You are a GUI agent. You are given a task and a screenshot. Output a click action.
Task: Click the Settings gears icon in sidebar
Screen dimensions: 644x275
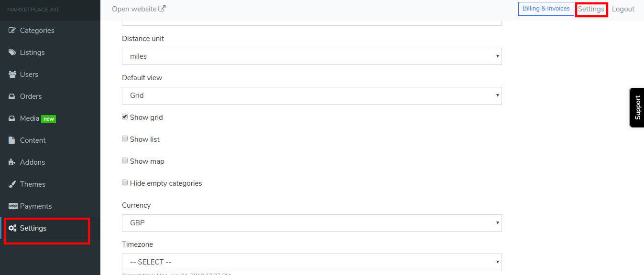coord(13,228)
